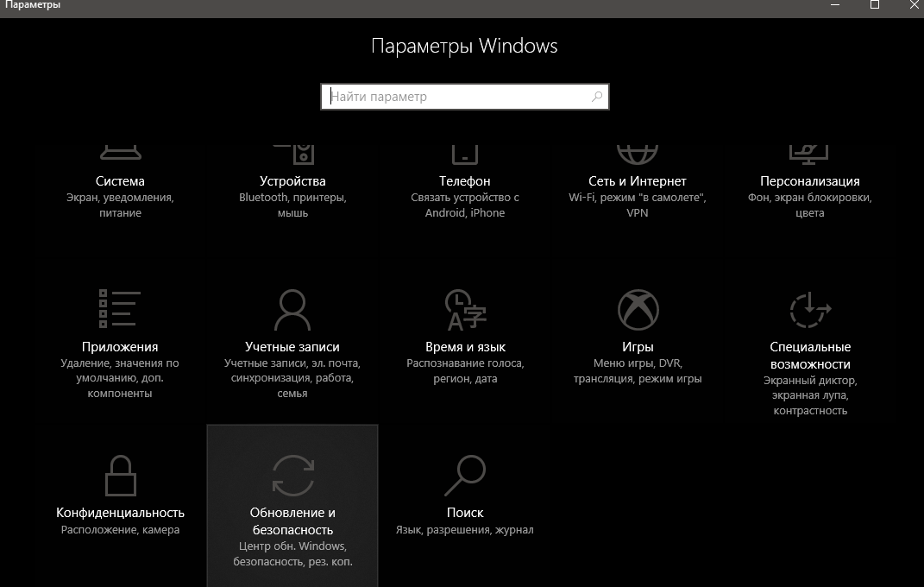Click the Время и язык icon
This screenshot has height=587, width=924.
[x=466, y=309]
